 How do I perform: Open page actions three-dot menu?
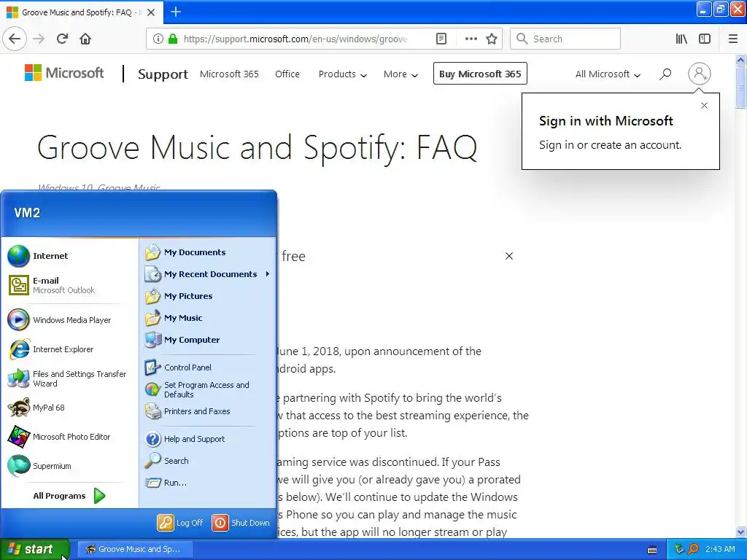pyautogui.click(x=471, y=39)
